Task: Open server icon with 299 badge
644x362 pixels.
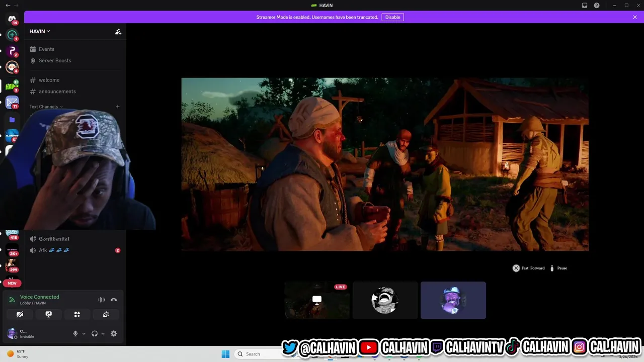Action: (12, 266)
